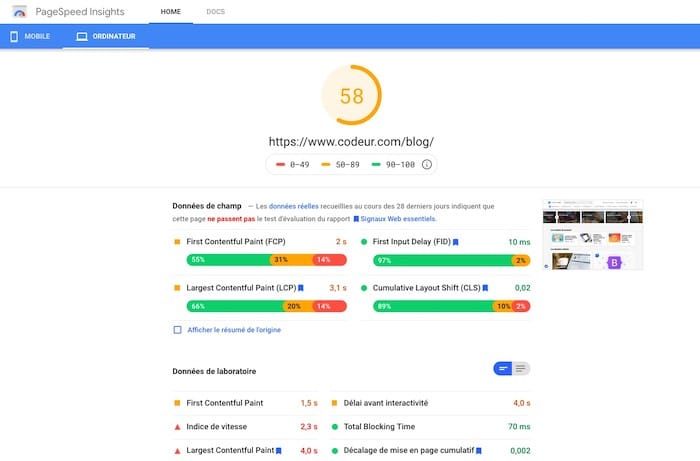700x461 pixels.
Task: Click the FID distribution bar
Action: pos(452,260)
